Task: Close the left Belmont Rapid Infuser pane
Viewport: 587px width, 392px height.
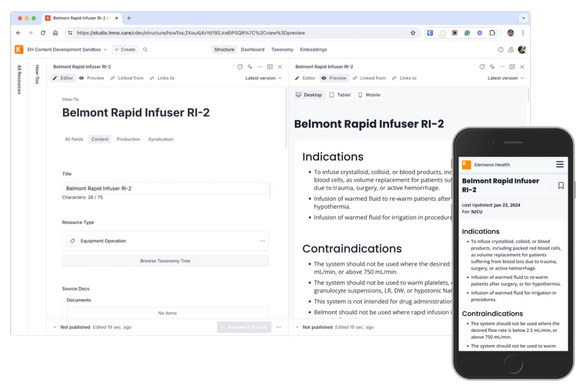Action: [x=280, y=66]
